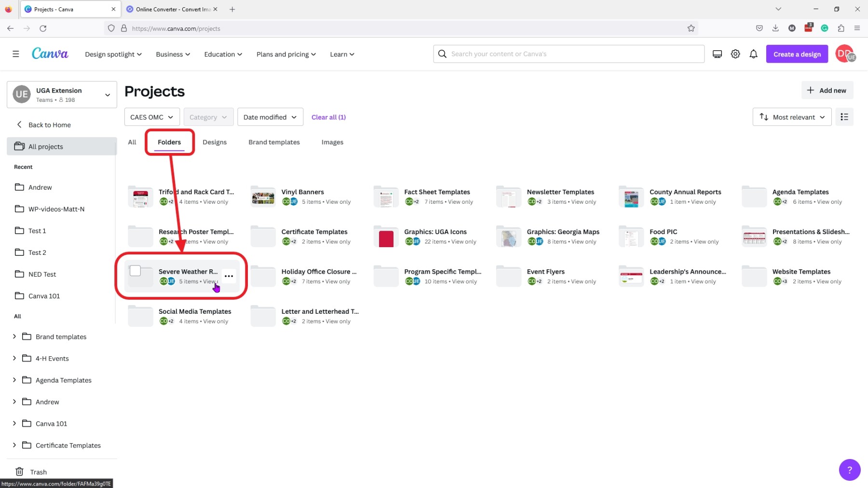
Task: Open the Date modified filter dropdown
Action: [270, 117]
